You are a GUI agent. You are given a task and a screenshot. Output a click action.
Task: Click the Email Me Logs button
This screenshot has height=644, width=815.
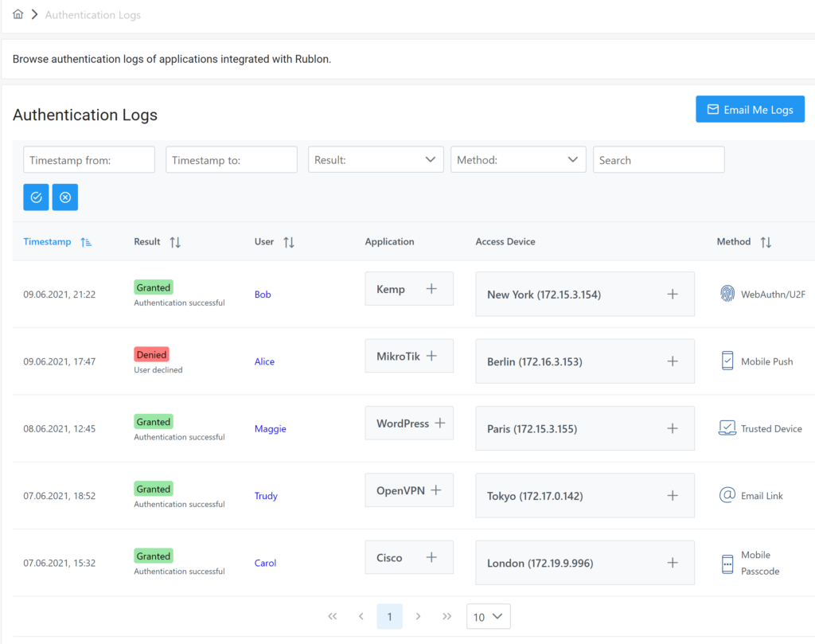[x=750, y=108]
